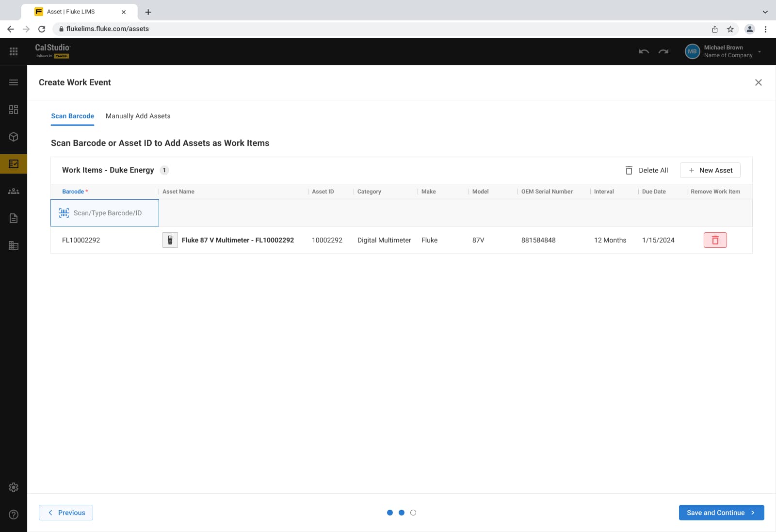Open the Documents sidebar icon
The height and width of the screenshot is (532, 776).
pyautogui.click(x=14, y=218)
